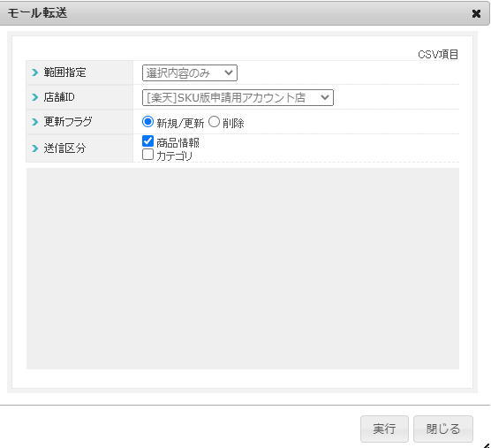Click the 閉じる button

click(x=443, y=429)
